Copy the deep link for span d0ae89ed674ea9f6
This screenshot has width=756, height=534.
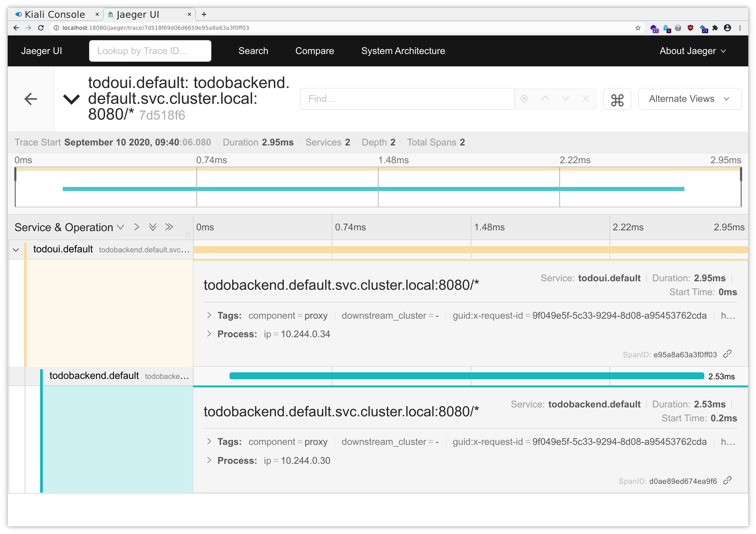727,480
